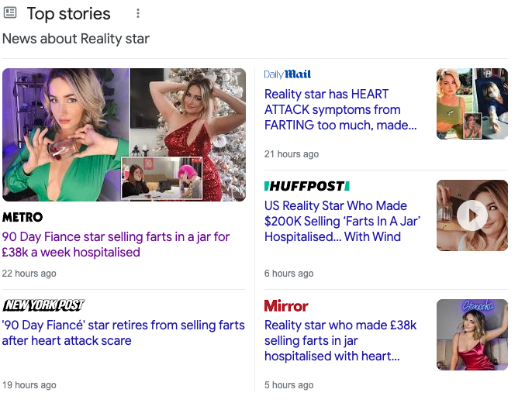Open HuffPost $200K headline link

[342, 221]
